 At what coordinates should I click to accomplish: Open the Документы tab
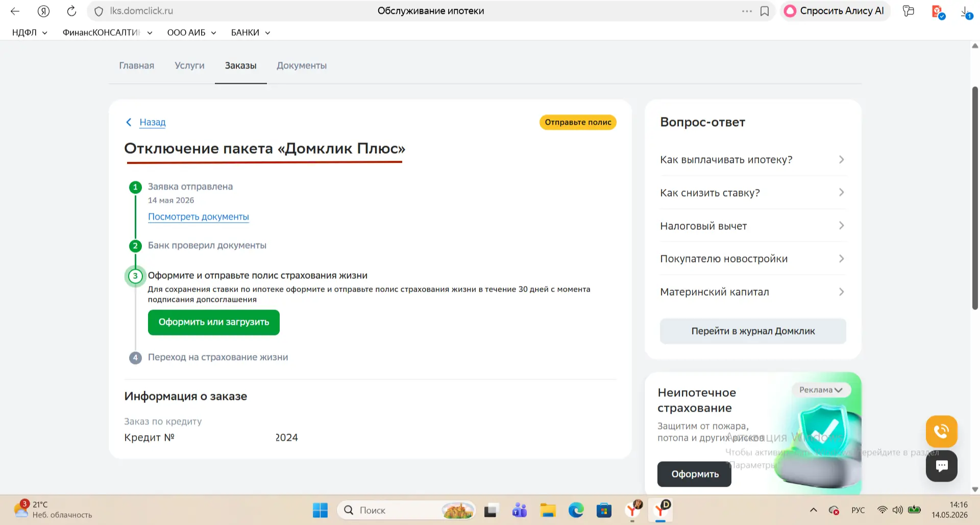coord(302,65)
